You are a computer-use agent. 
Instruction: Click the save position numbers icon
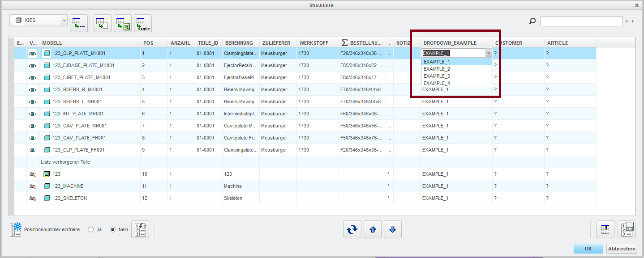(x=626, y=229)
